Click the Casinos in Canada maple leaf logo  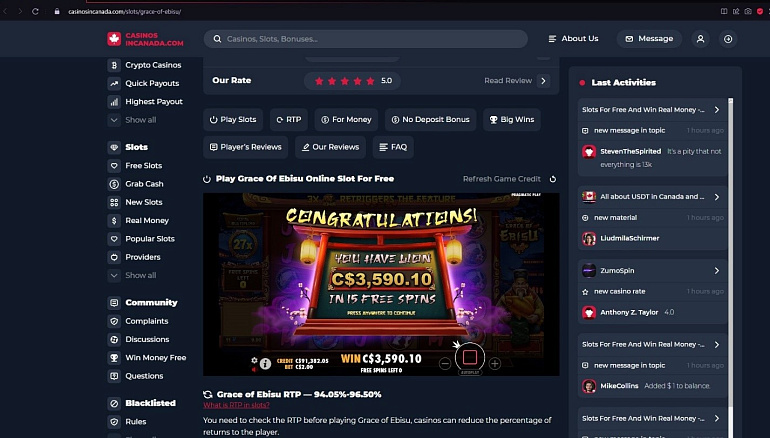[114, 39]
